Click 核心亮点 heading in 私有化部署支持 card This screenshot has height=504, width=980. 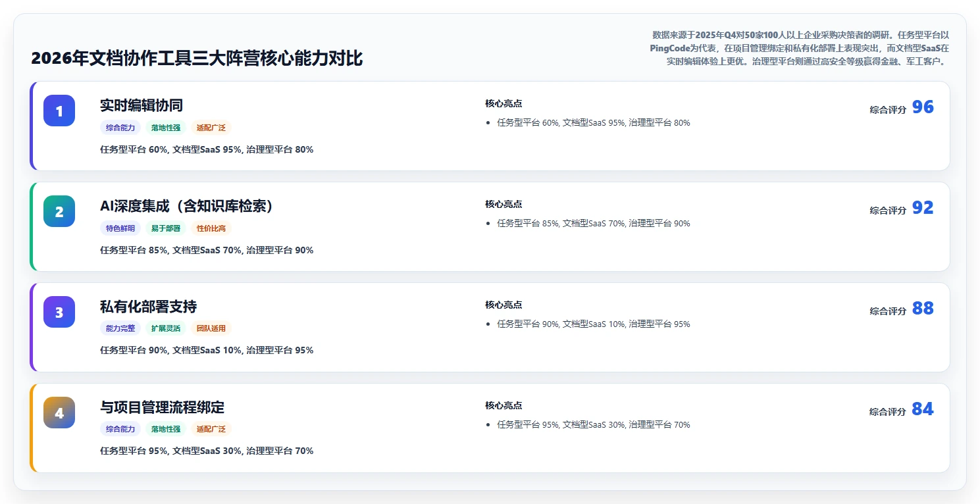point(503,305)
